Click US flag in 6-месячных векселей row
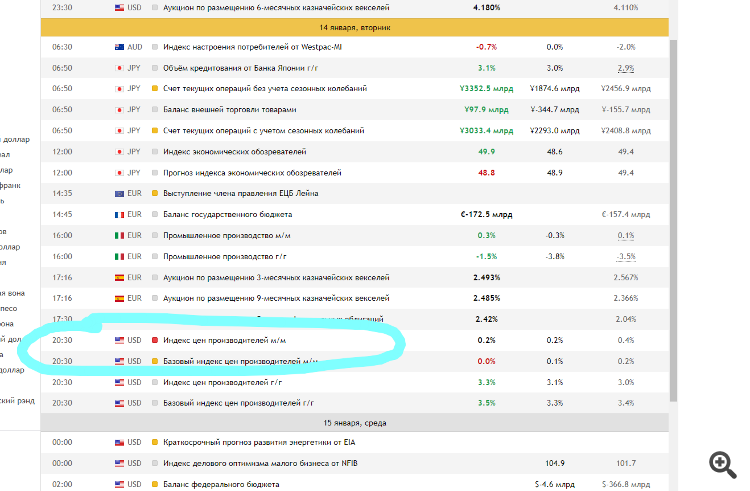 click(x=120, y=8)
